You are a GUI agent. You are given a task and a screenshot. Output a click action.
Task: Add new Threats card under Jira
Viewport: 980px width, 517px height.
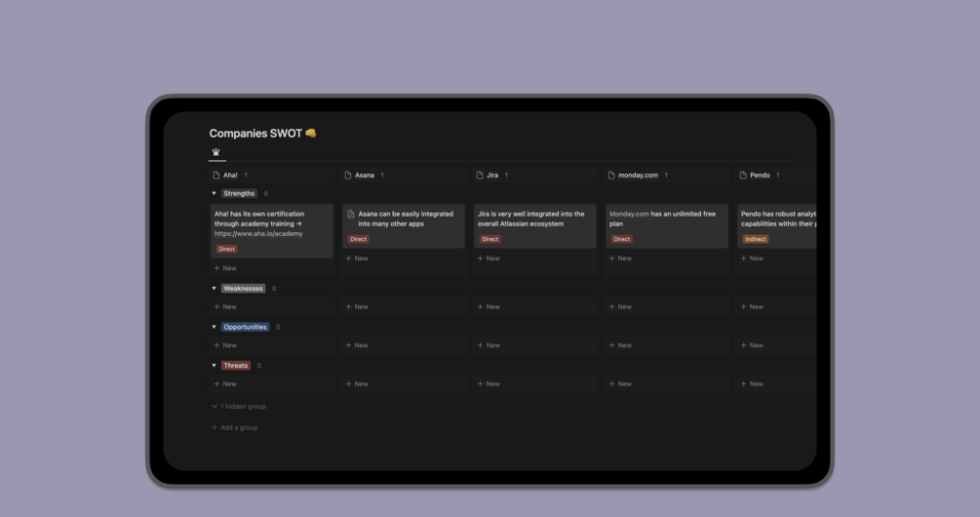point(489,383)
